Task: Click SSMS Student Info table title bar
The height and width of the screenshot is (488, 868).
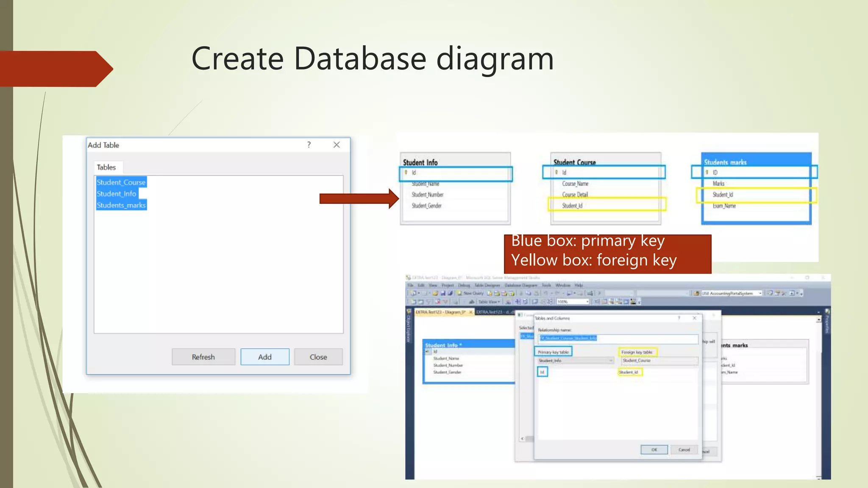Action: pyautogui.click(x=469, y=345)
